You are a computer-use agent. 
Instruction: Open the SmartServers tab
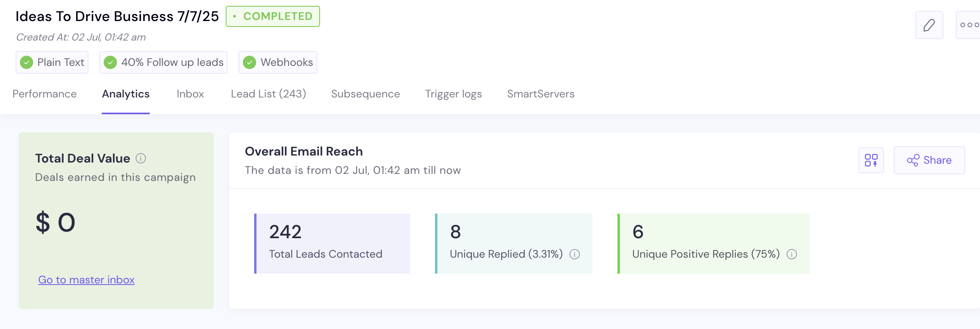point(541,94)
